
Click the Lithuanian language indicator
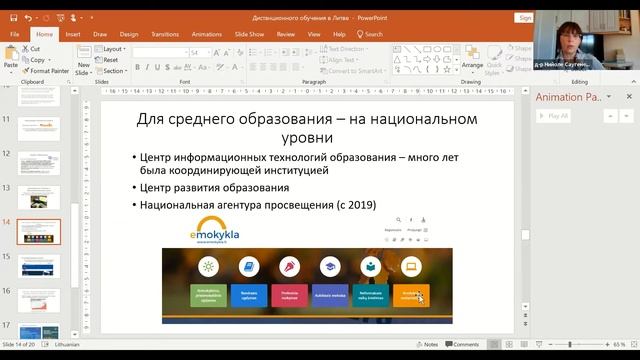tap(67, 344)
